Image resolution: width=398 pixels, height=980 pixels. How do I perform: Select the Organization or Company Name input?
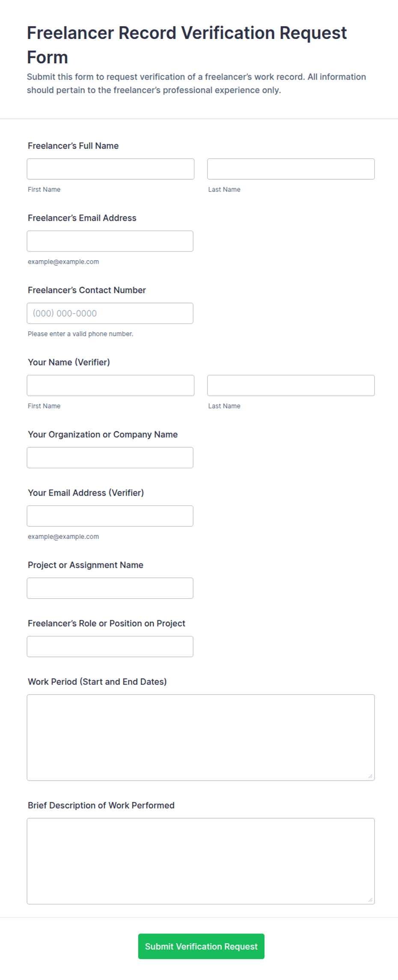(x=110, y=458)
